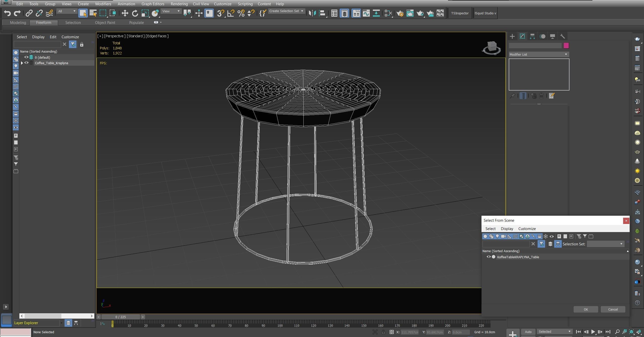Open the Selected key filter dropdown
Image resolution: width=644 pixels, height=337 pixels.
[x=555, y=332]
